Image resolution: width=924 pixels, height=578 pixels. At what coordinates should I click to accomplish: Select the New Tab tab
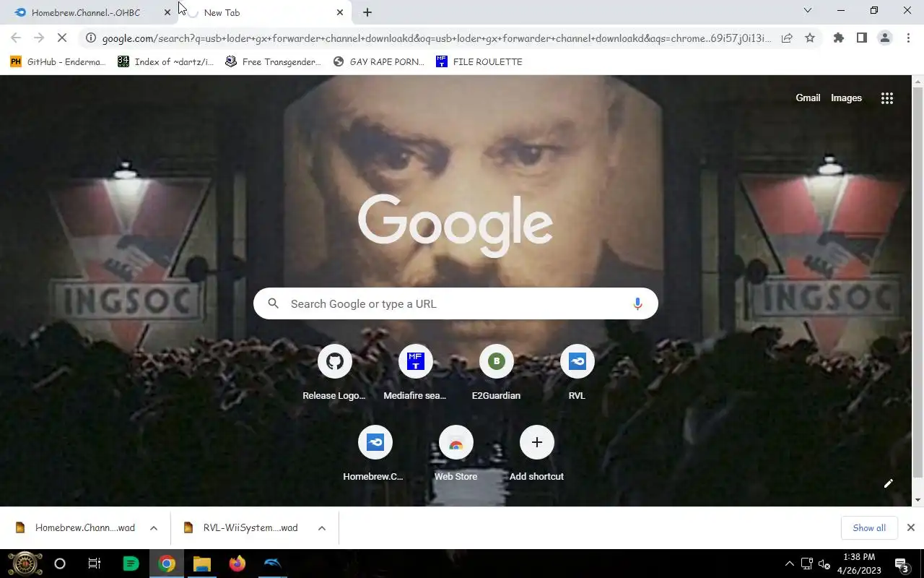coord(265,12)
